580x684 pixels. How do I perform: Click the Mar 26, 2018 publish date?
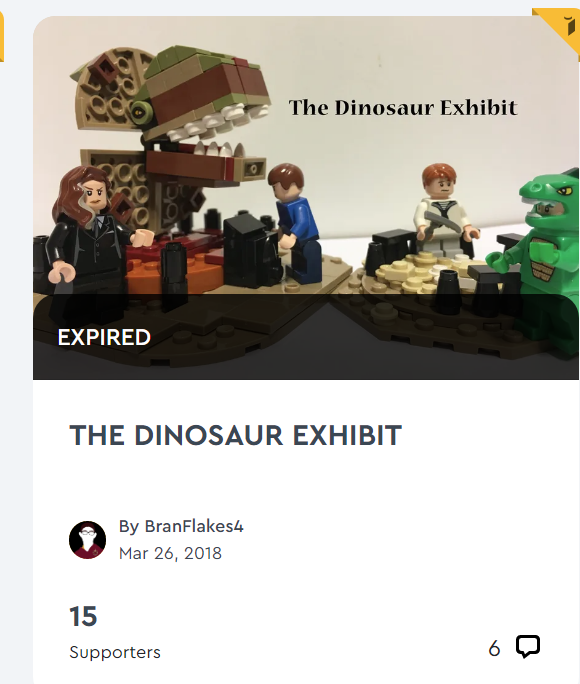[x=170, y=553]
